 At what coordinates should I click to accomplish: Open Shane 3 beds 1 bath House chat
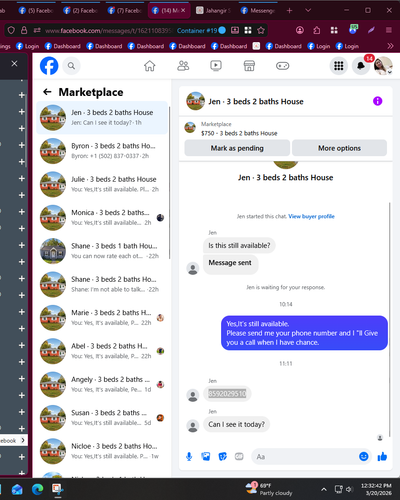102,251
